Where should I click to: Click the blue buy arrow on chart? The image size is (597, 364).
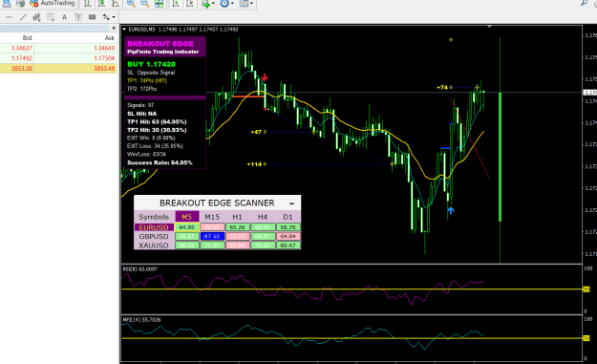(x=451, y=210)
